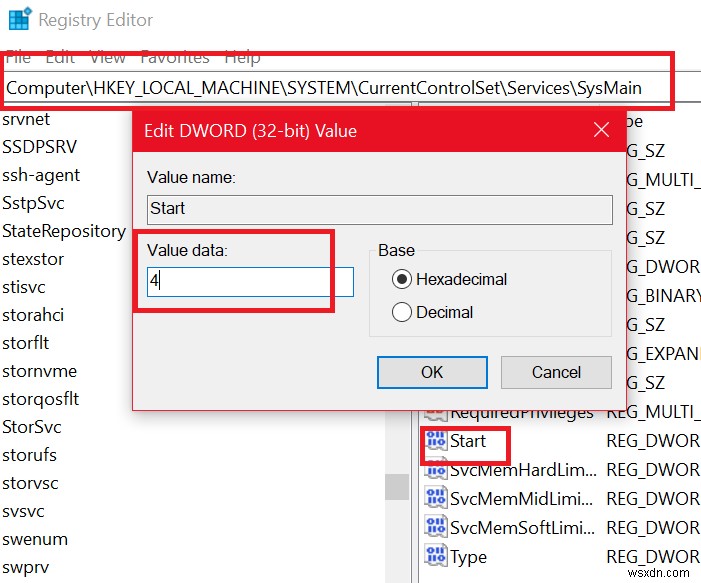Select the svsvc key
701x583 pixels.
[23, 511]
